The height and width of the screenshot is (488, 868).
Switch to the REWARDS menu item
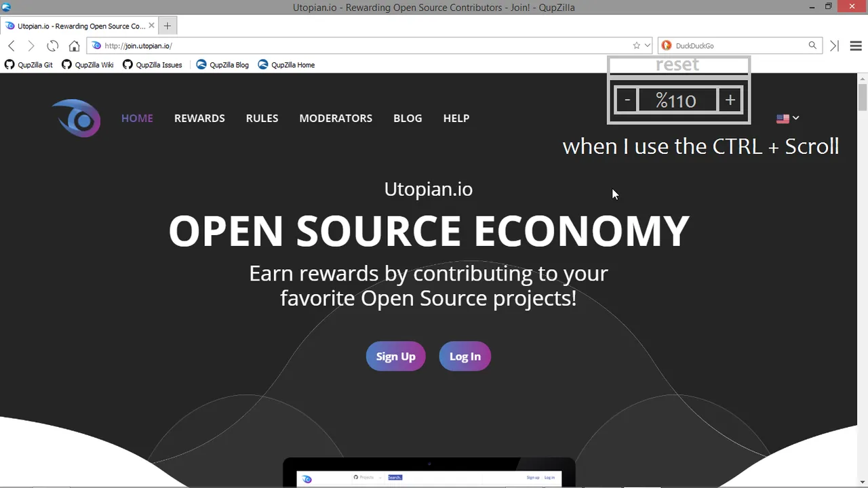[x=199, y=118]
